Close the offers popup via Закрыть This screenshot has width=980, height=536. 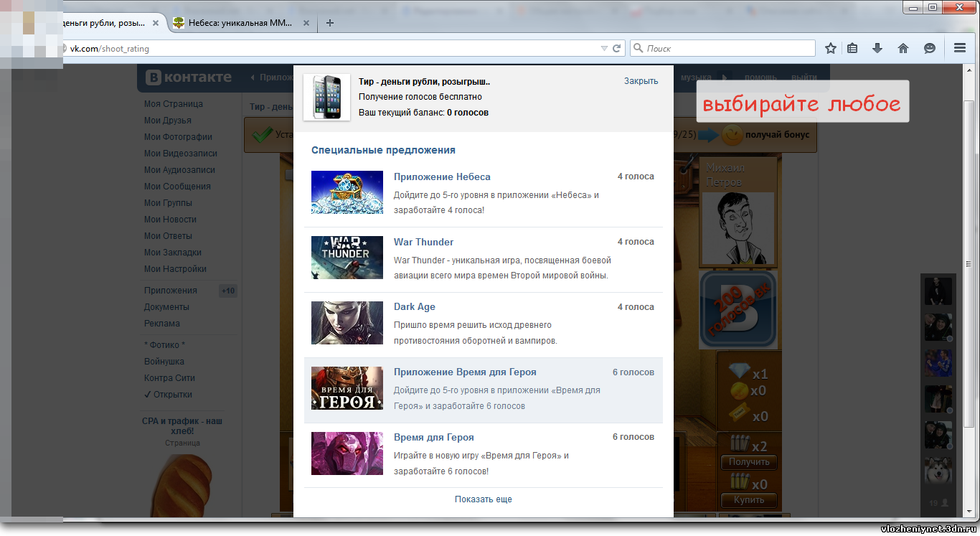click(641, 81)
